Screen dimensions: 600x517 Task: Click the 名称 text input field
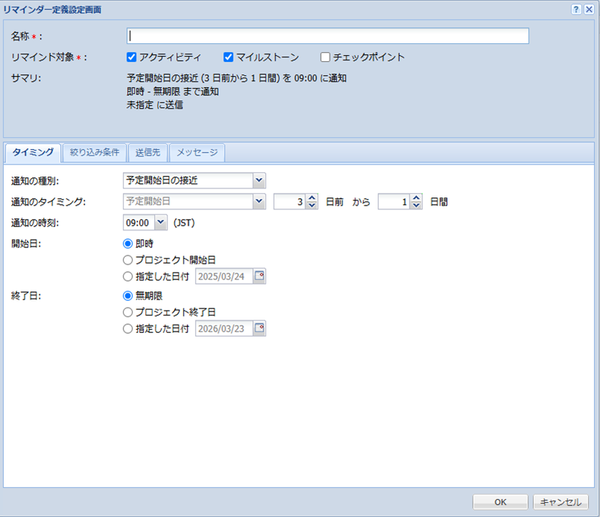point(322,37)
